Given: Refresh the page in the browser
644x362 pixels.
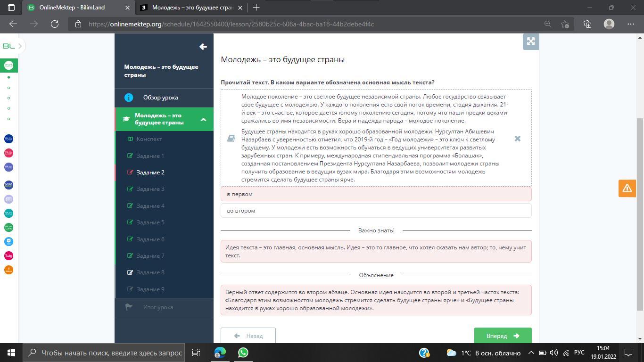Looking at the screenshot, I should click(x=55, y=24).
